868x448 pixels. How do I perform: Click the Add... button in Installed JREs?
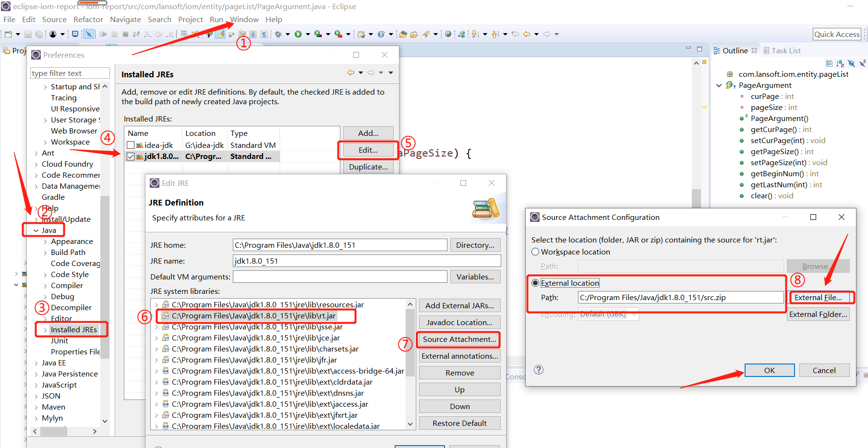[368, 133]
